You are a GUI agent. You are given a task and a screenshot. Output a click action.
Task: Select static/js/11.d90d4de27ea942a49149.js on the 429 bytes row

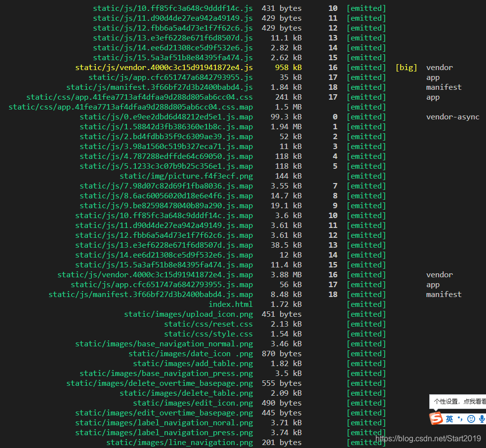[173, 18]
